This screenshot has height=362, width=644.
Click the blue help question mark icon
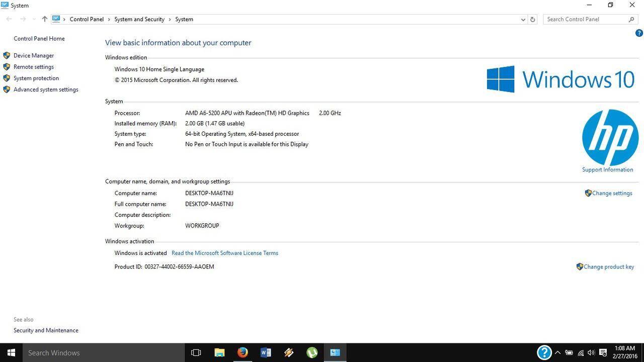639,33
